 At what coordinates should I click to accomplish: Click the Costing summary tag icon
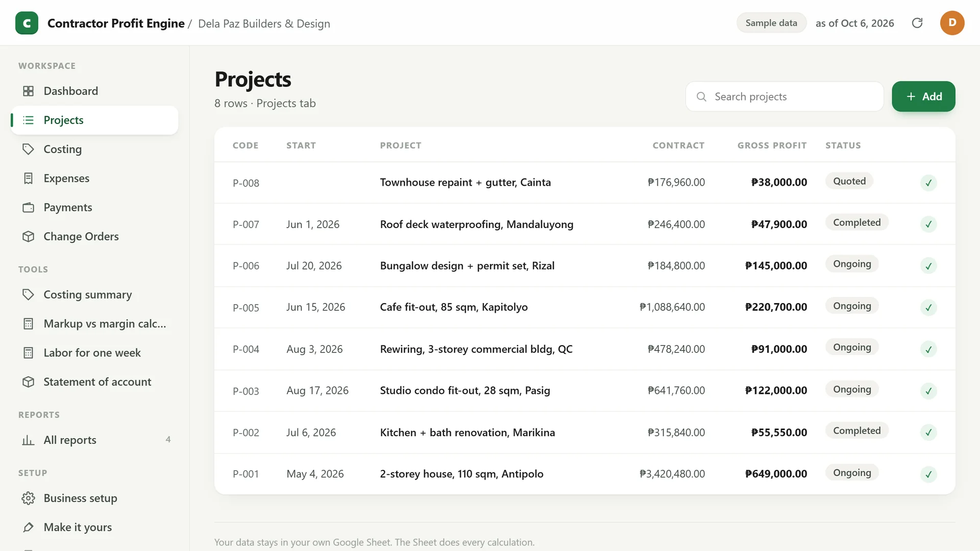click(x=29, y=294)
